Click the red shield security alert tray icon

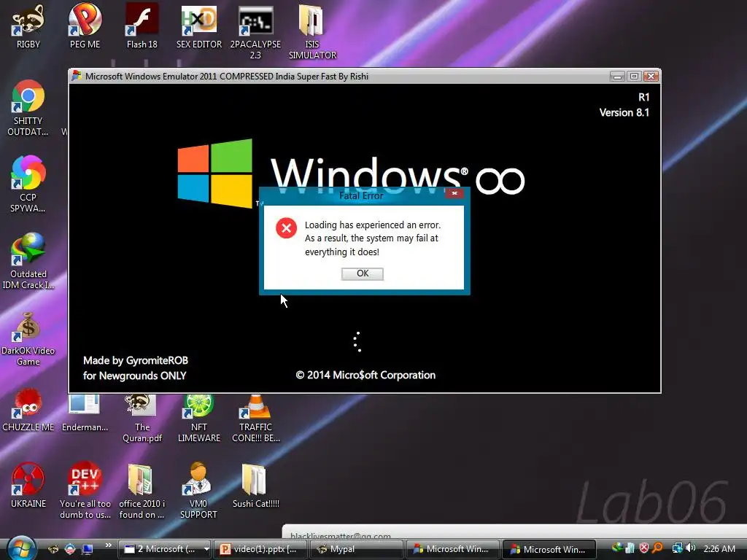point(644,548)
